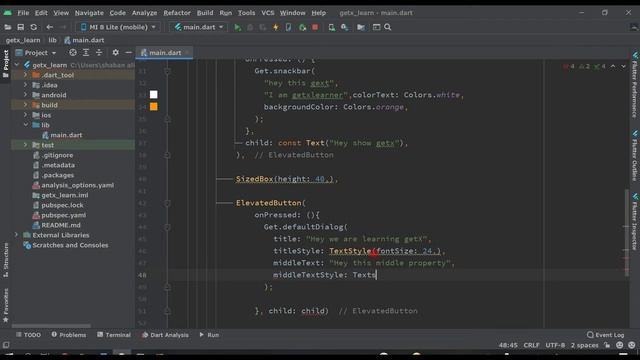The height and width of the screenshot is (360, 640).
Task: Open the device selector MI 8 Lite dropdown
Action: [118, 27]
